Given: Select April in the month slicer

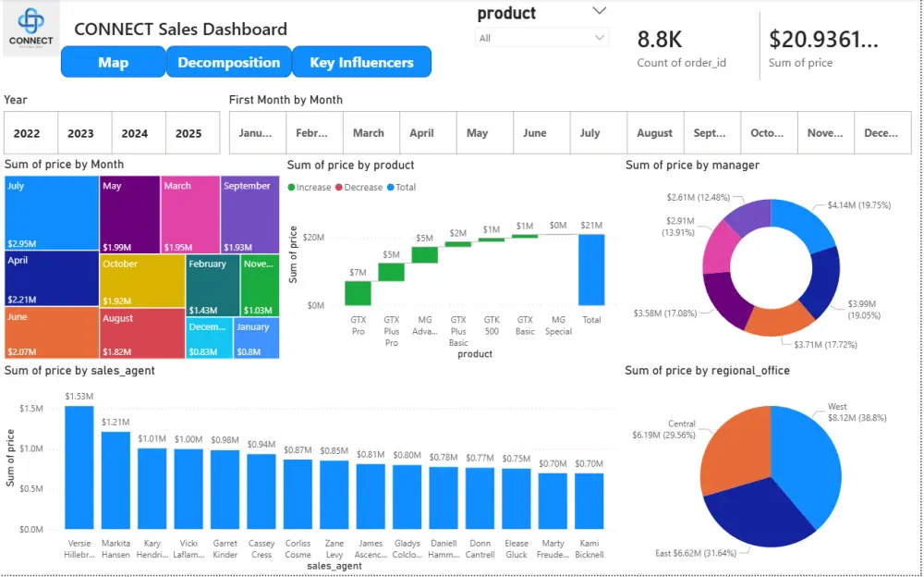Looking at the screenshot, I should pyautogui.click(x=428, y=133).
